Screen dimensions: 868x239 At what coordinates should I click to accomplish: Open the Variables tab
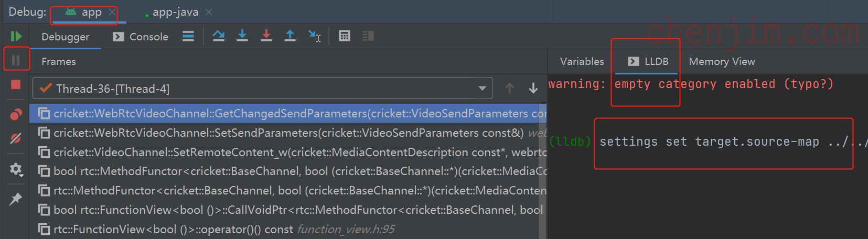pyautogui.click(x=582, y=61)
